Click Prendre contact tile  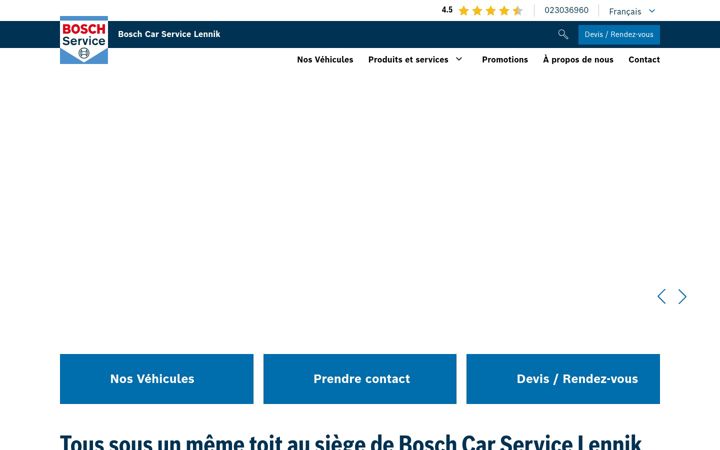pos(360,379)
